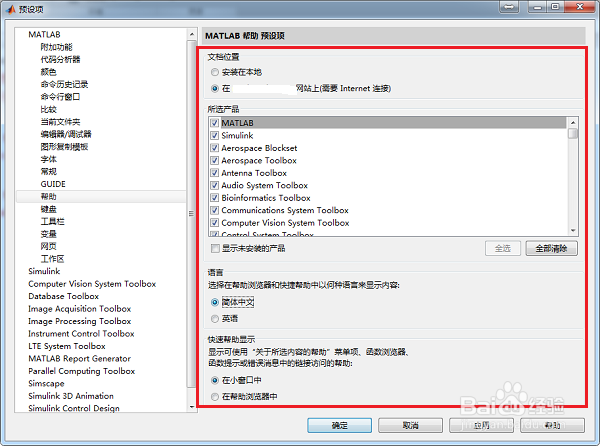Screen dimensions: 600x446
Task: Open 工具栏 preferences item
Action: click(x=52, y=221)
